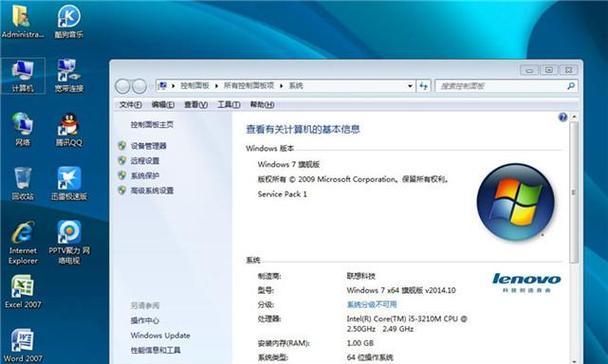Select the Word 2007 desktop icon

click(22, 345)
